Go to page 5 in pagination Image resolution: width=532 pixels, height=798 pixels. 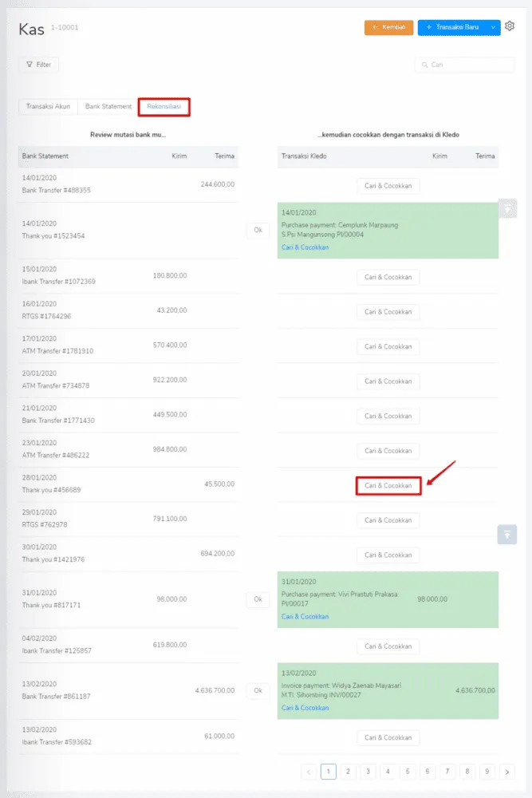[x=408, y=772]
